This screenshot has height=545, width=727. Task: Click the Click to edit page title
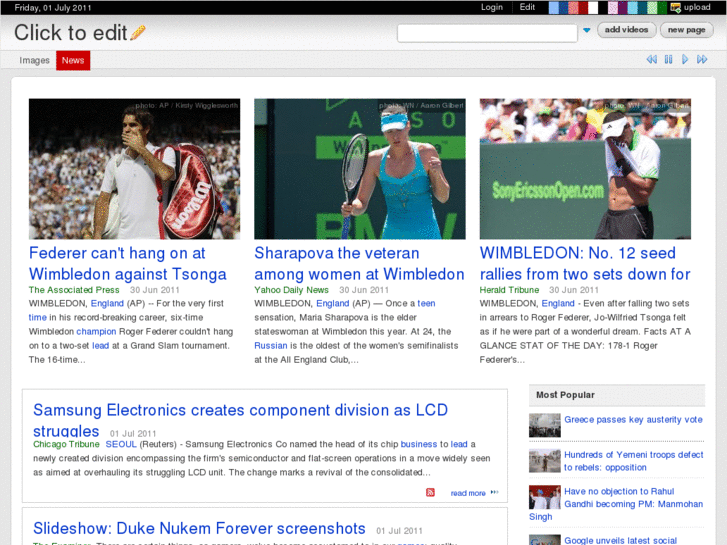point(70,32)
